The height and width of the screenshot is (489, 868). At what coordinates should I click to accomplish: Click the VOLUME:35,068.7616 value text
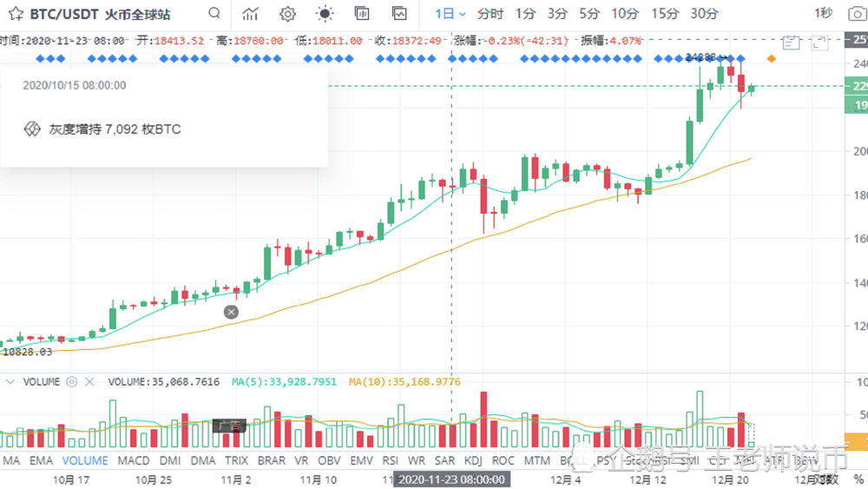click(x=164, y=381)
